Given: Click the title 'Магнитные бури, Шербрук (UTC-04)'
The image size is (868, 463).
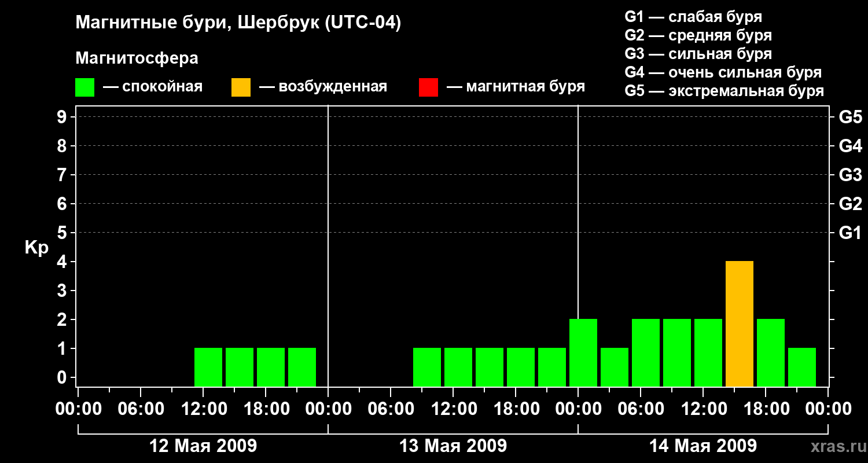Looking at the screenshot, I should pos(238,24).
